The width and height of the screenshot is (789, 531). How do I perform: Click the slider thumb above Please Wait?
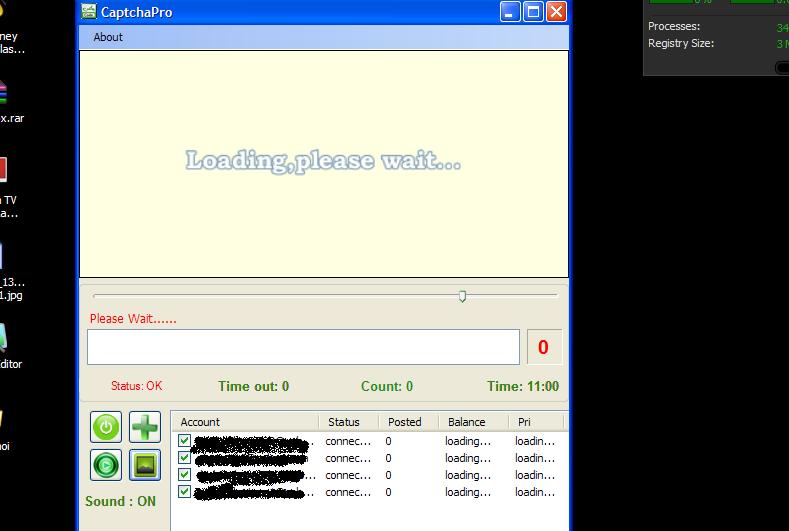click(462, 296)
